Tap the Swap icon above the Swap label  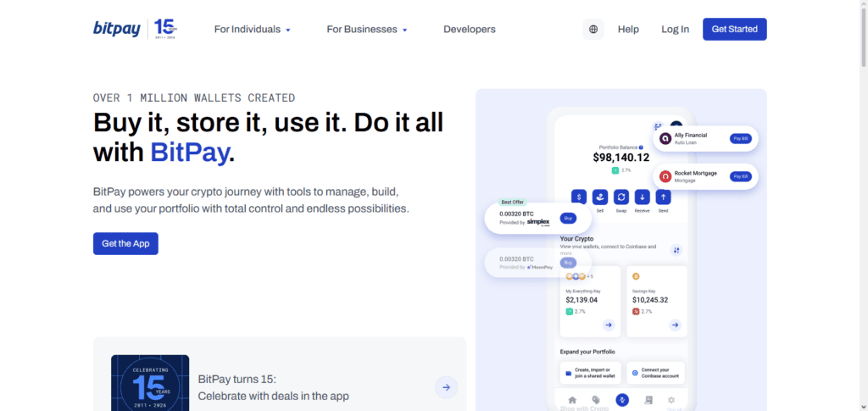(x=621, y=197)
